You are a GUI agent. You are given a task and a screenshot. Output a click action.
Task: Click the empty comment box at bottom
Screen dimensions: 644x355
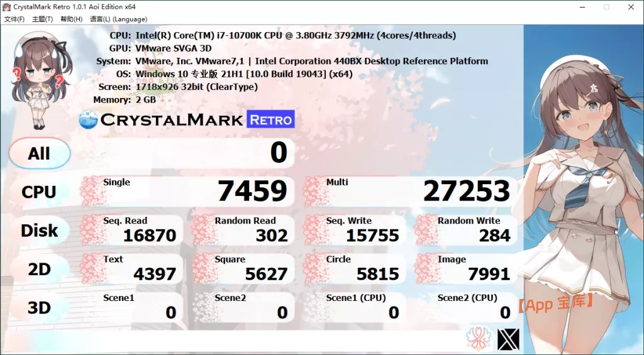coord(239,340)
